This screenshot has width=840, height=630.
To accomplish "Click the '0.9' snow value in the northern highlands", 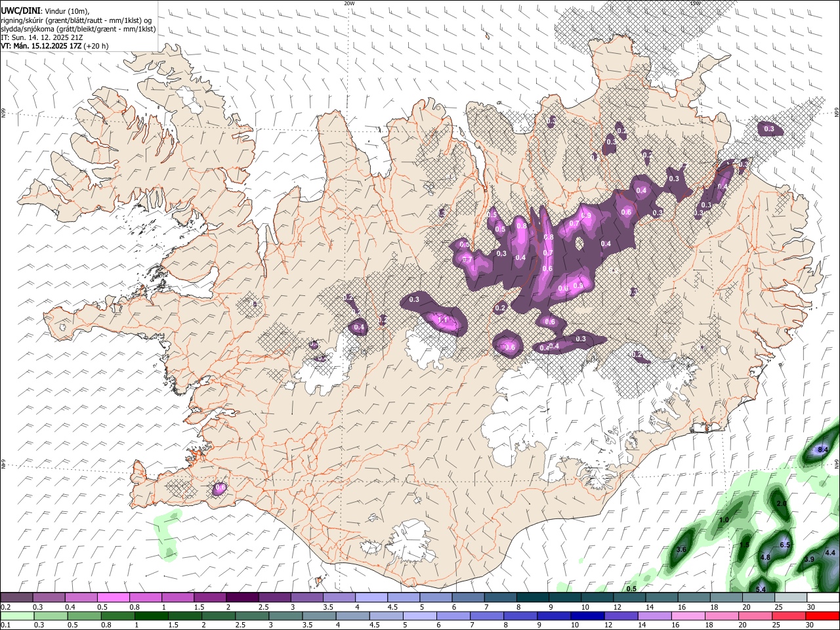I will pos(587,215).
